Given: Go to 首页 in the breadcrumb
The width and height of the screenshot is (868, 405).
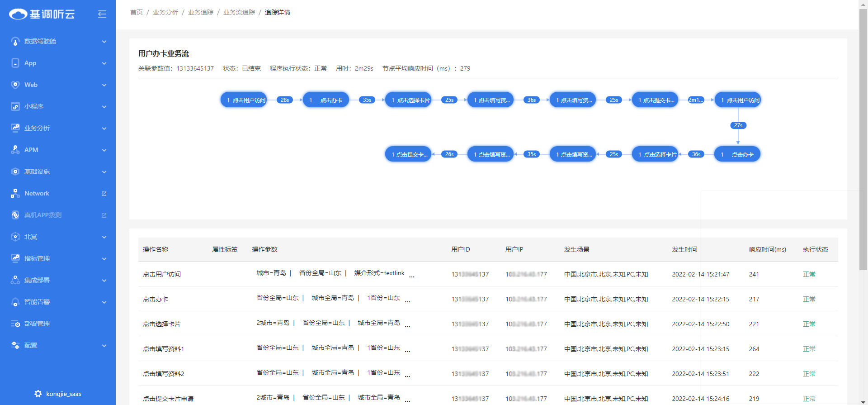Looking at the screenshot, I should click(x=136, y=12).
